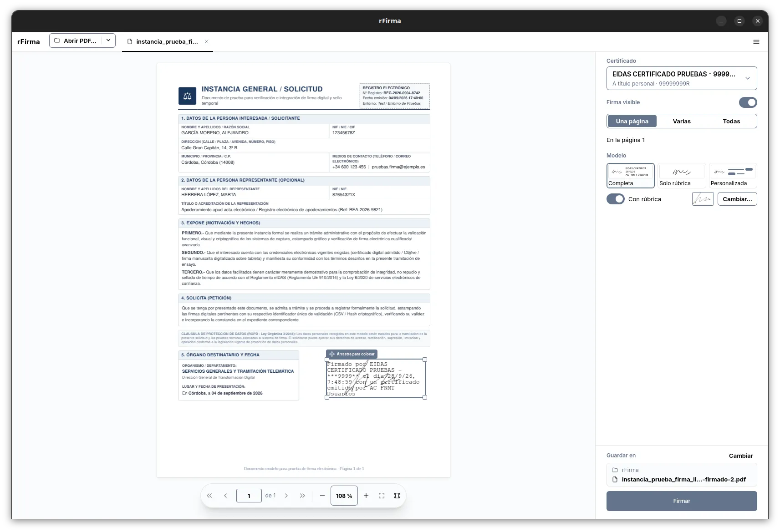The width and height of the screenshot is (780, 532).
Task: Toggle the Con rúbrica switch
Action: pos(615,199)
